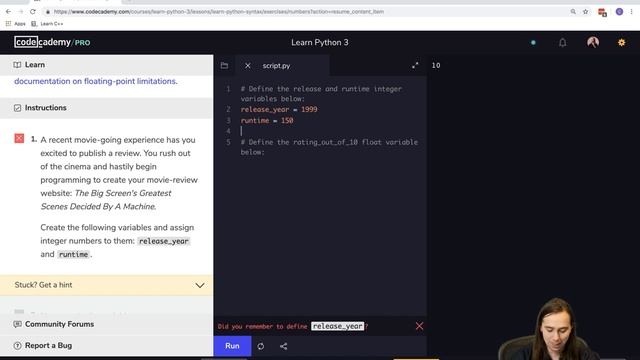Open the Learn C++ bookmark
The width and height of the screenshot is (640, 360).
pyautogui.click(x=47, y=24)
